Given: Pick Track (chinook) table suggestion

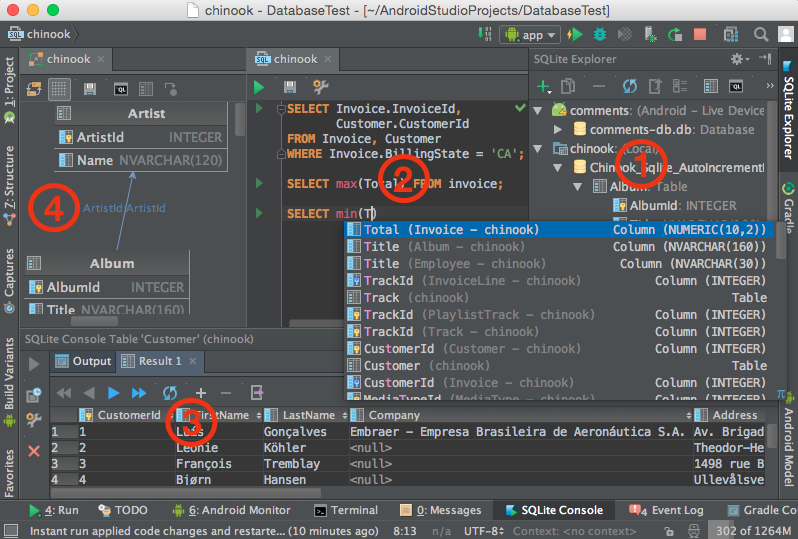Looking at the screenshot, I should click(560, 298).
